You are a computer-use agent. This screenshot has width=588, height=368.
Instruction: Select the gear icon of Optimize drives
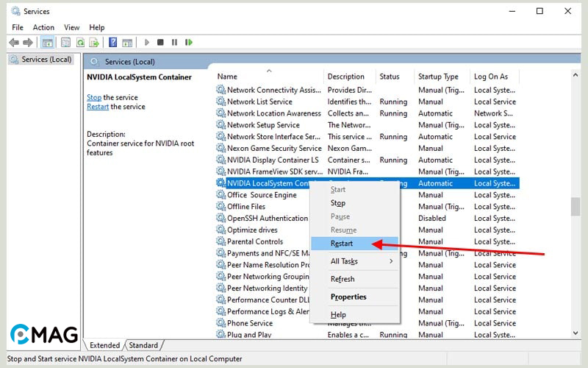point(221,230)
